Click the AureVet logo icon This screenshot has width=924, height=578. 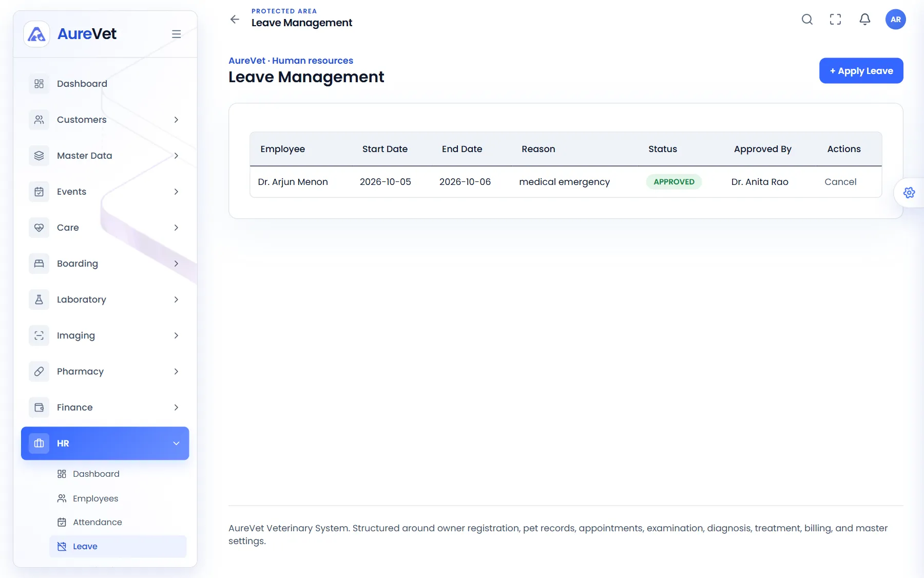36,34
